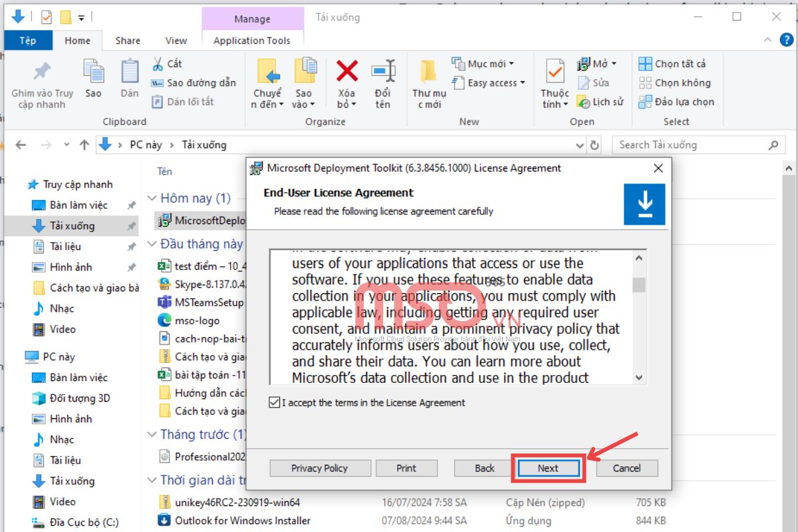Viewport: 798px width, 532px height.
Task: Select Tài liệu under Truy cập nhanh
Action: [65, 246]
